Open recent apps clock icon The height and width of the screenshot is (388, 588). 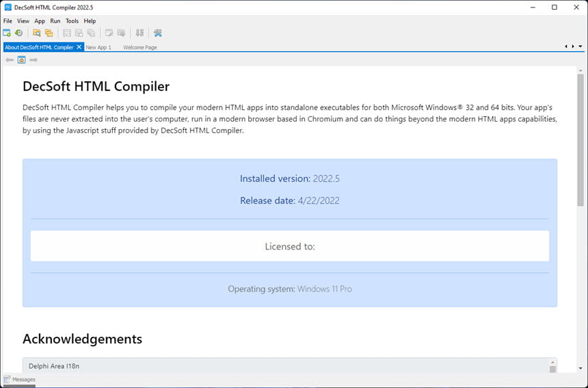[18, 33]
